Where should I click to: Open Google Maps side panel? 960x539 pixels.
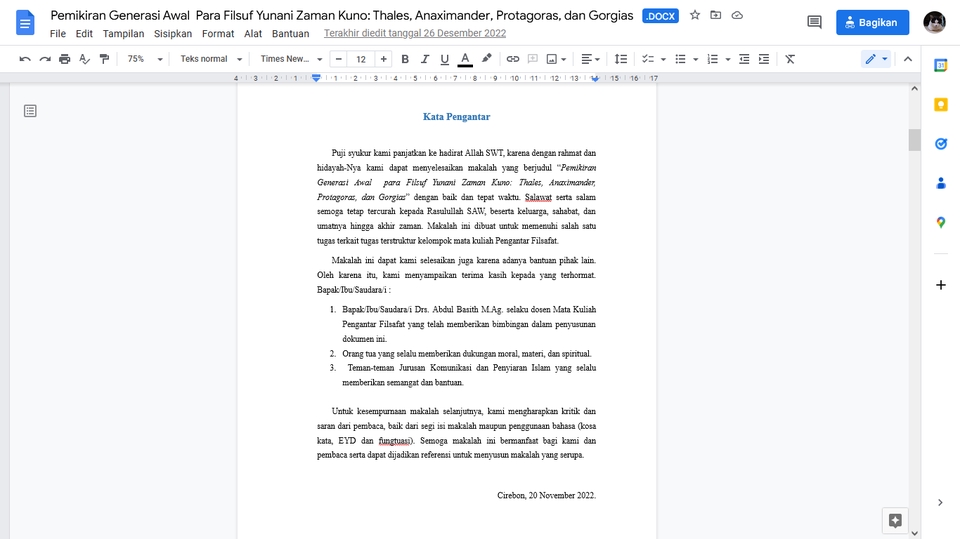click(941, 222)
